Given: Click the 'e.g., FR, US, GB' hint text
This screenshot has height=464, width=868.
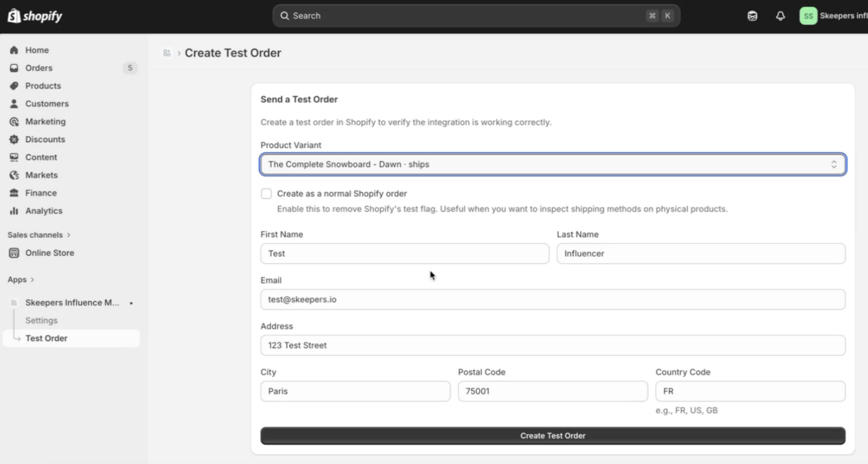Looking at the screenshot, I should tap(686, 410).
